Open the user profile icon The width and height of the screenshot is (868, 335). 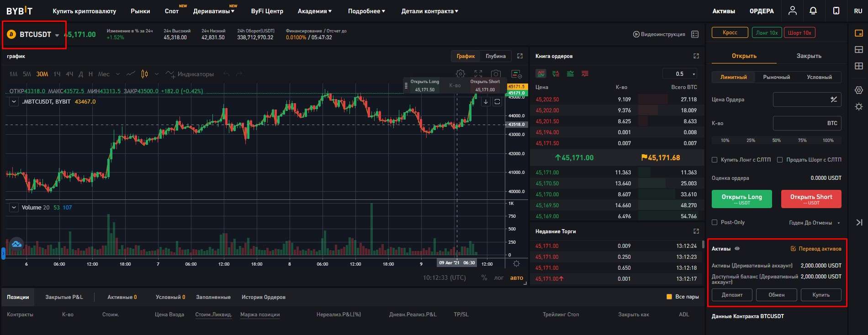pos(793,10)
